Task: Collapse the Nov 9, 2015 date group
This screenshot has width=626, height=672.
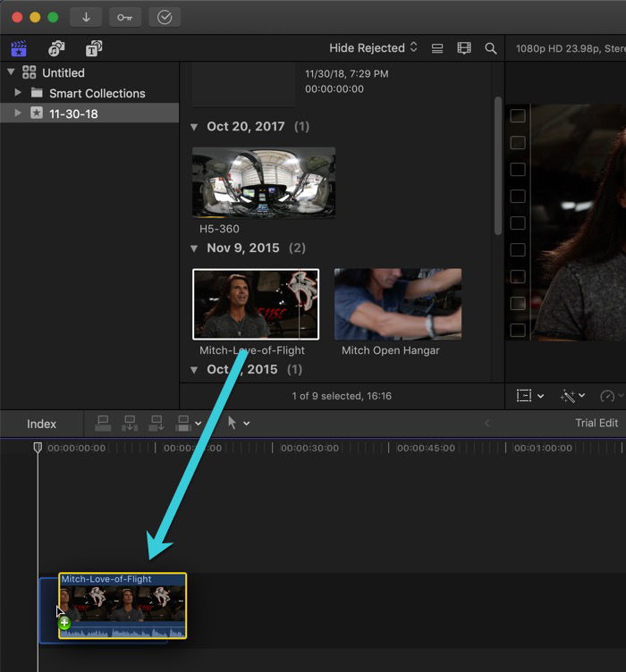Action: [x=195, y=248]
